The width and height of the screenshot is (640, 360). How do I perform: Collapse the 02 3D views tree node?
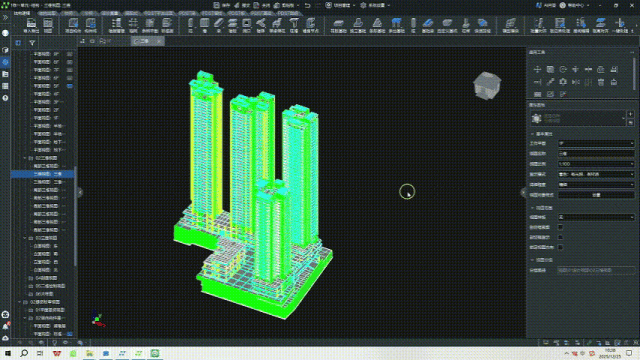pos(25,158)
